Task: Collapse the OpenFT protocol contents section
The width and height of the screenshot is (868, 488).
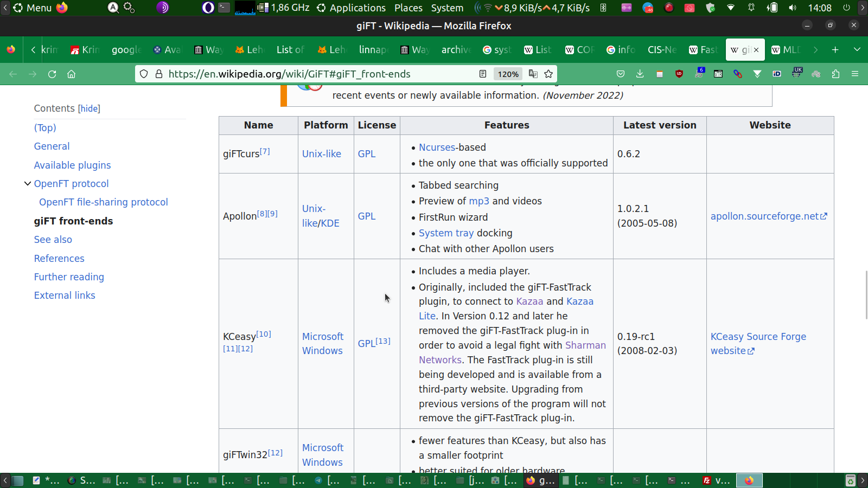Action: [27, 184]
